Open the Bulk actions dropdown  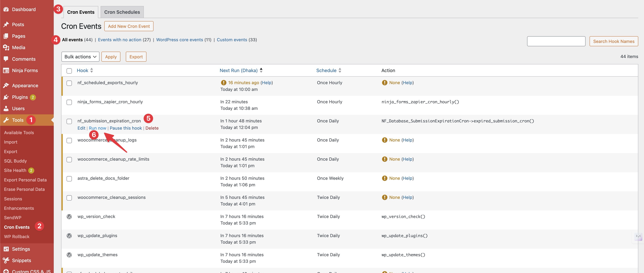pyautogui.click(x=80, y=57)
